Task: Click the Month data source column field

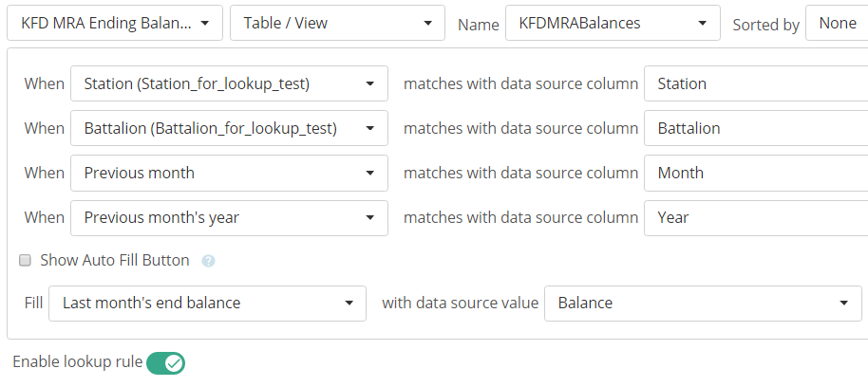Action: pos(755,173)
